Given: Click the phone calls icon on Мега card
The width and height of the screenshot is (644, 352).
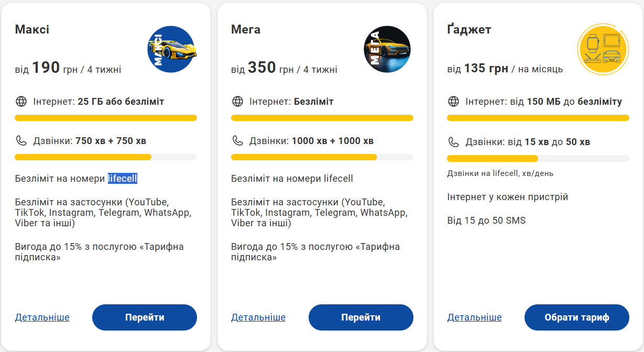Looking at the screenshot, I should (237, 140).
